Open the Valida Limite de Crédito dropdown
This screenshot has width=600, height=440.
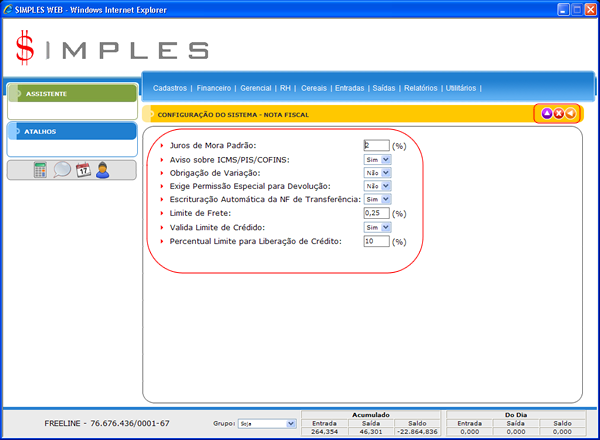coord(378,227)
